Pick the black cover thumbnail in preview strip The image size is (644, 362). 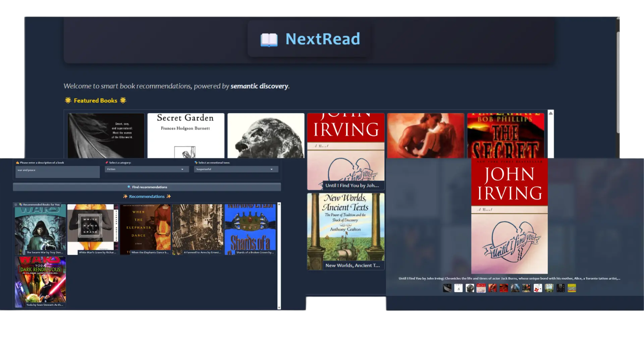click(x=560, y=288)
